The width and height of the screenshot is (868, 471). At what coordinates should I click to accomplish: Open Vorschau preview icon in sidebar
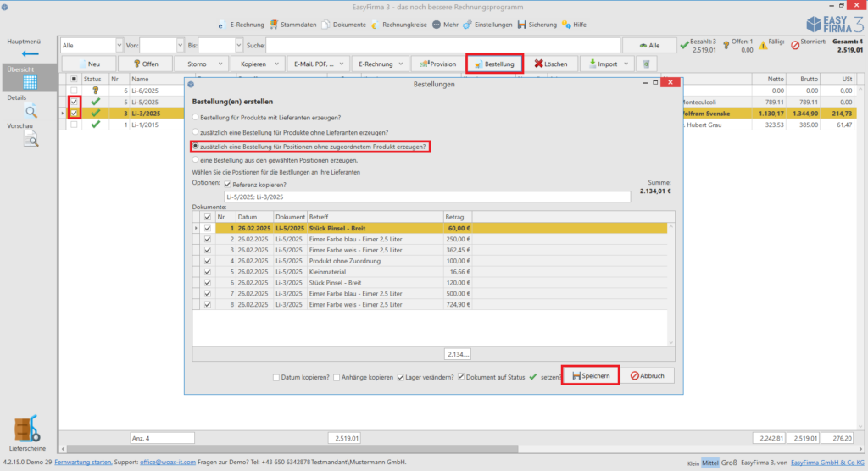coord(31,140)
